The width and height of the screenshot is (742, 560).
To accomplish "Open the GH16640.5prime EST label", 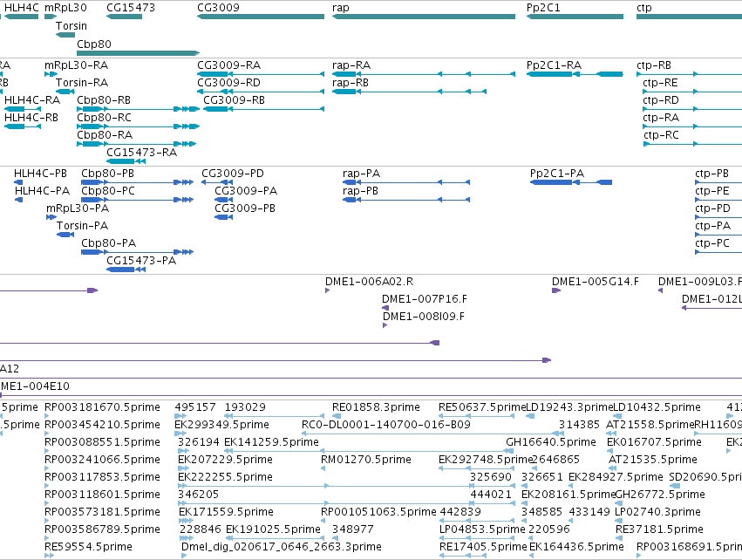I will pyautogui.click(x=551, y=441).
